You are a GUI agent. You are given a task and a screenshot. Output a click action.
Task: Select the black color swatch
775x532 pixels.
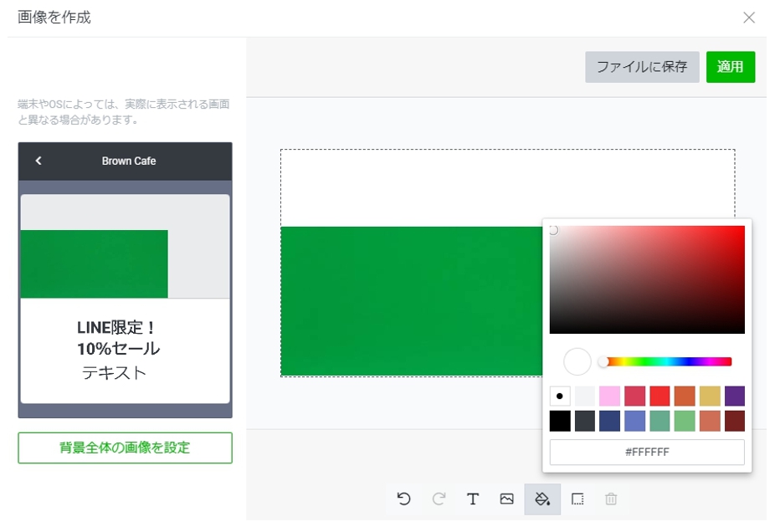click(x=560, y=421)
